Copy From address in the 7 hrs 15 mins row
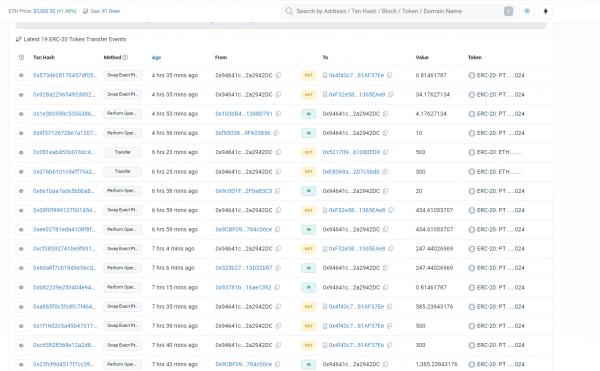 pyautogui.click(x=277, y=287)
